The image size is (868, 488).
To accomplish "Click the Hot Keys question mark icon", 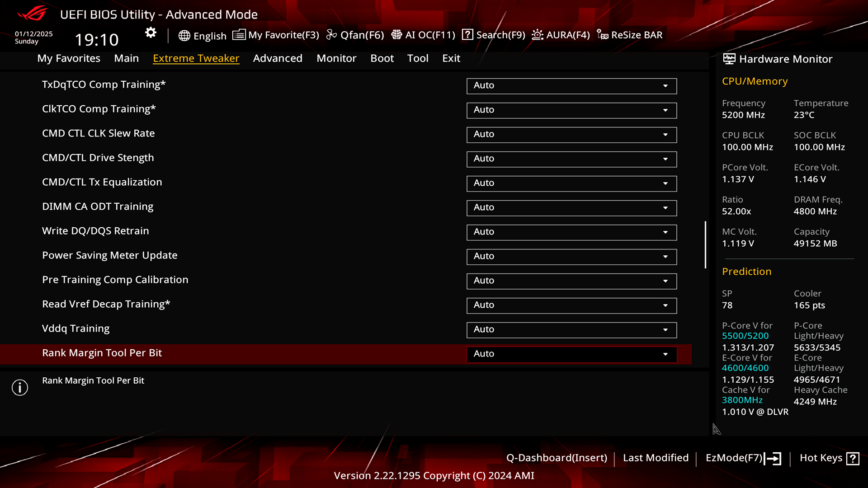I will click(x=853, y=459).
